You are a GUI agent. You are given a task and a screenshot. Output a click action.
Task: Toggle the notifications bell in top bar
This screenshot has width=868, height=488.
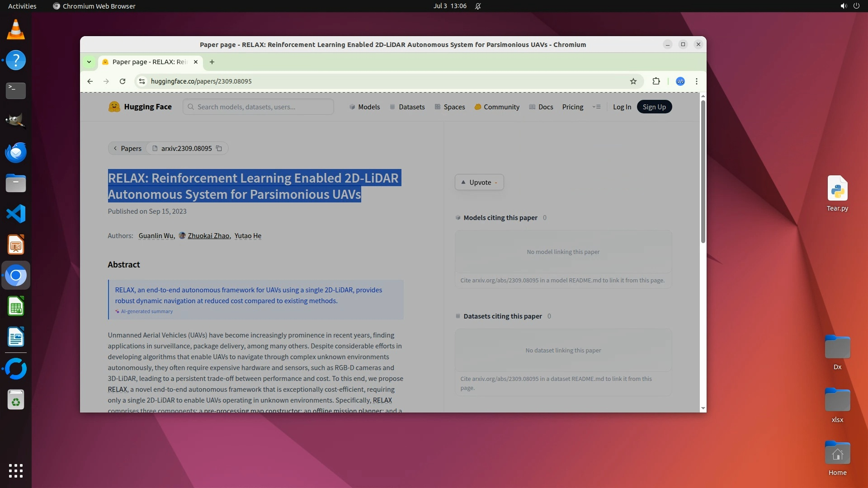[478, 6]
